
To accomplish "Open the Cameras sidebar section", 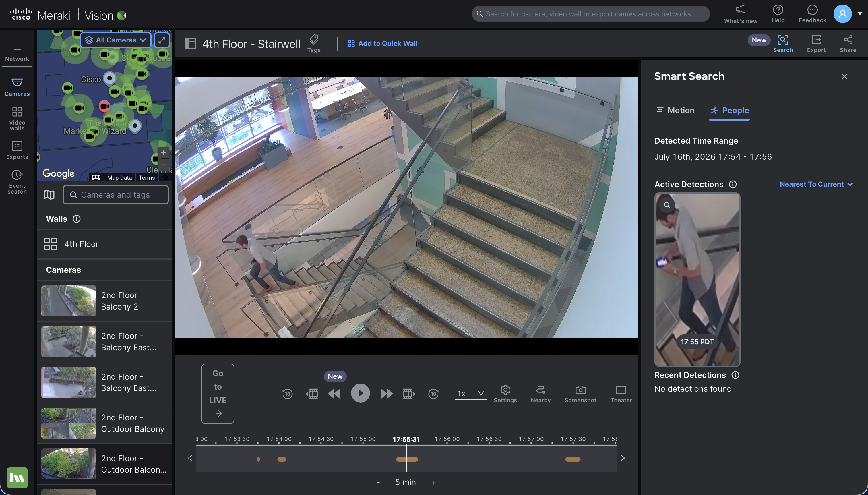I will (x=17, y=87).
